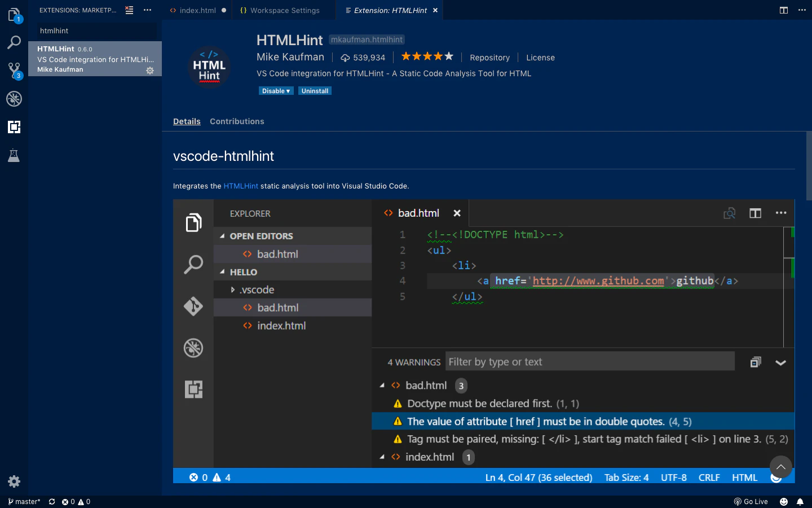
Task: Open the License link
Action: pyautogui.click(x=540, y=58)
